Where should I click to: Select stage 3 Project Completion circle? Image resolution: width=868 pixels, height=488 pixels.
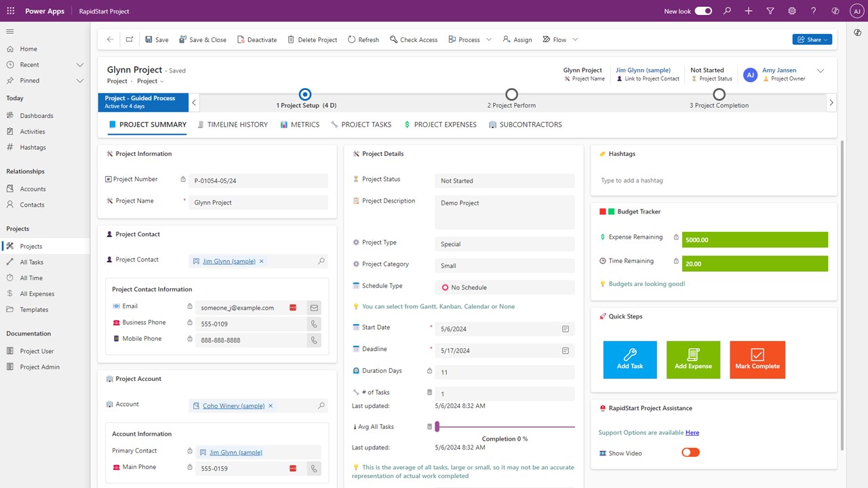tap(719, 94)
